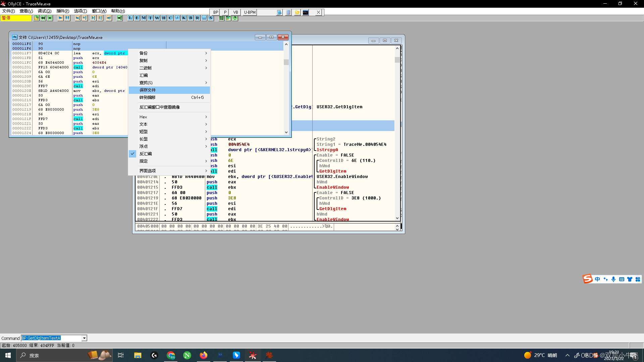Open File Explorer from the taskbar
The width and height of the screenshot is (644, 362).
[138, 355]
